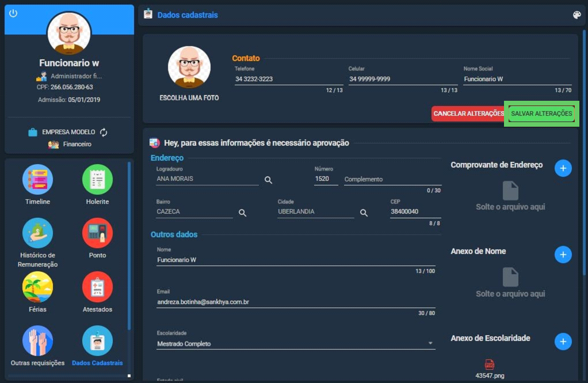Click the CEP field 38400040
Viewport: 588px width, 383px height.
(x=415, y=212)
